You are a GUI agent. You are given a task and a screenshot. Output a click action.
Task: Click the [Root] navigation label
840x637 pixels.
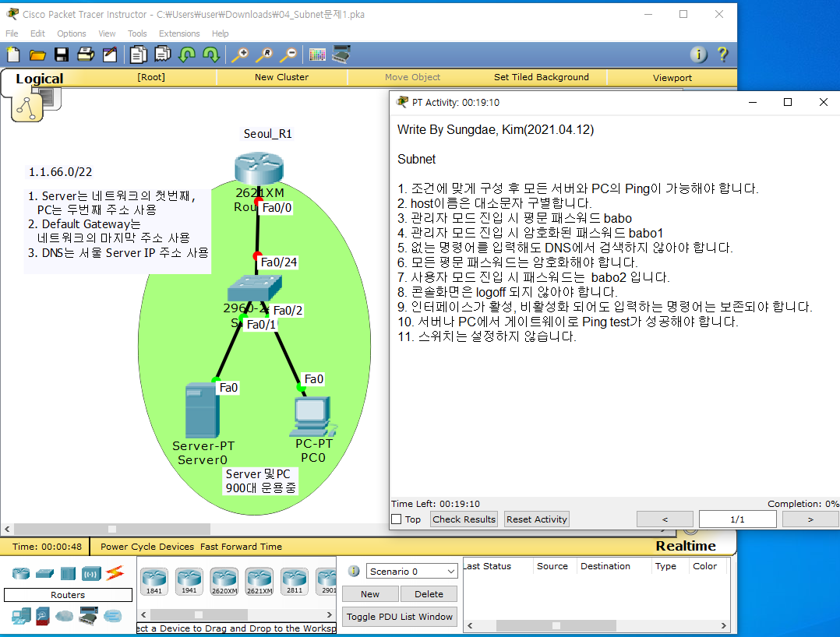pyautogui.click(x=151, y=77)
